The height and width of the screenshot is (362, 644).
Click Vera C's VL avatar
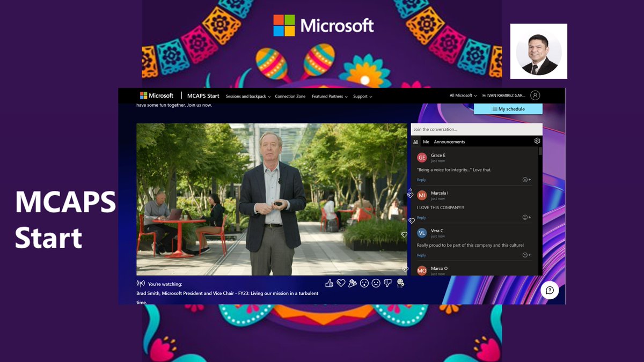422,233
